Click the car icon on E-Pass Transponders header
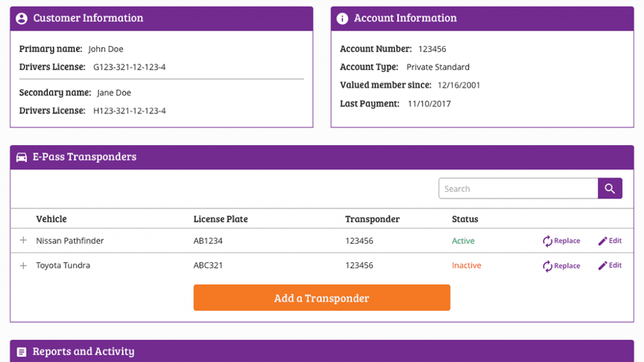Image resolution: width=644 pixels, height=362 pixels. [21, 157]
